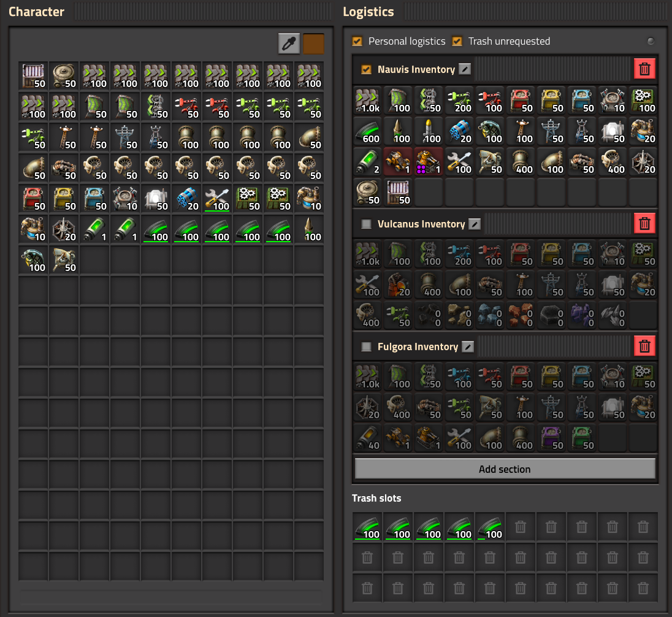672x617 pixels.
Task: Rename Nauvis Inventory with the pencil icon
Action: (x=465, y=69)
